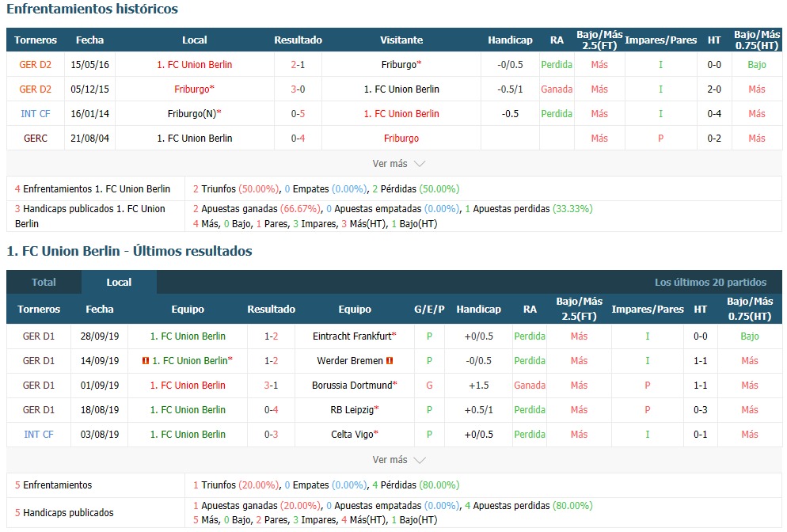The width and height of the screenshot is (787, 532).
Task: Click 3 Handicaps publicados summary label
Action: pos(89,216)
